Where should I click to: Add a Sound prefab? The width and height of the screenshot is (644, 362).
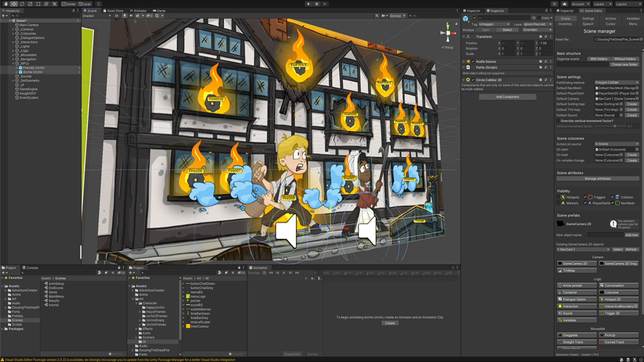(x=577, y=313)
